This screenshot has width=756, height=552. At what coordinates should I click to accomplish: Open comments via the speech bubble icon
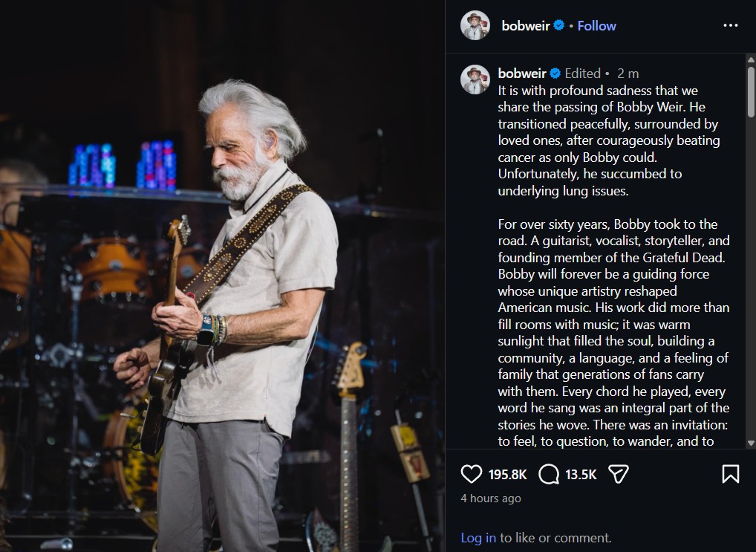coord(549,474)
